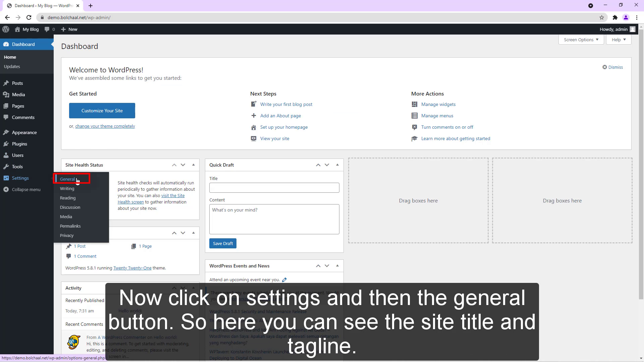The image size is (644, 362).
Task: Open the 1 Post link
Action: (x=80, y=246)
